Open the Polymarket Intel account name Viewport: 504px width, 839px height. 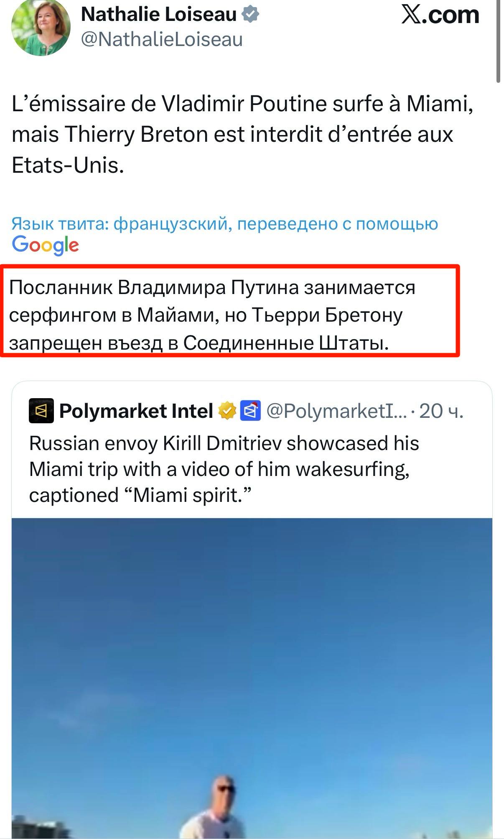[x=136, y=411]
